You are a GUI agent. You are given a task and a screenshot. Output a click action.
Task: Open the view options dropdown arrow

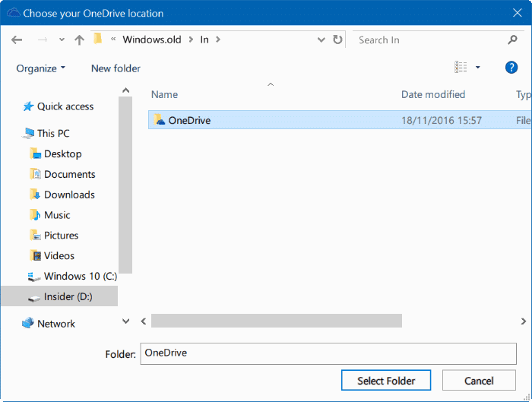point(478,67)
